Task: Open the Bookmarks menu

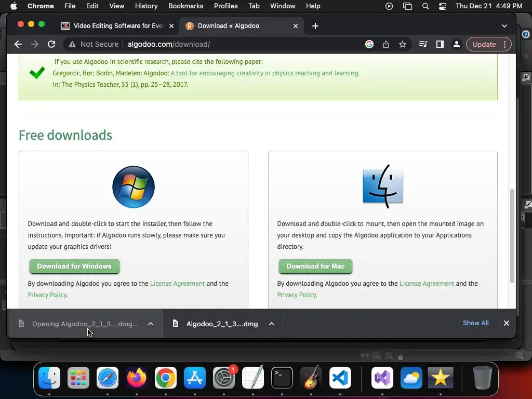Action: point(185,6)
